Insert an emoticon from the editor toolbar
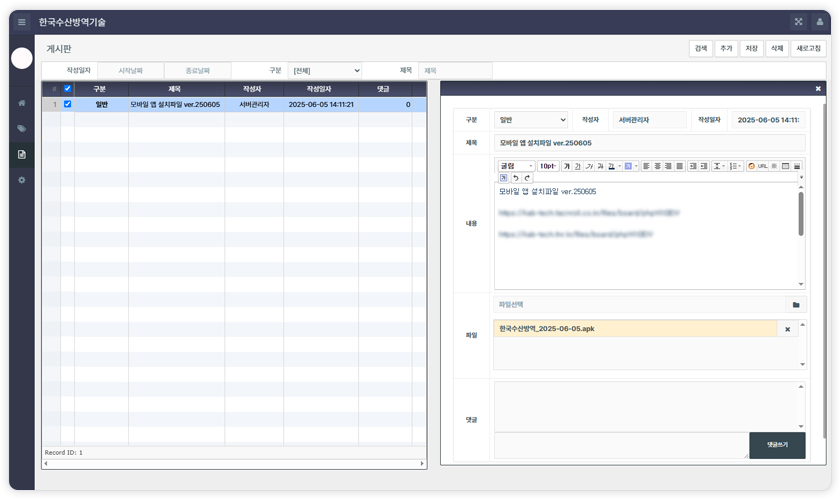 [x=751, y=166]
